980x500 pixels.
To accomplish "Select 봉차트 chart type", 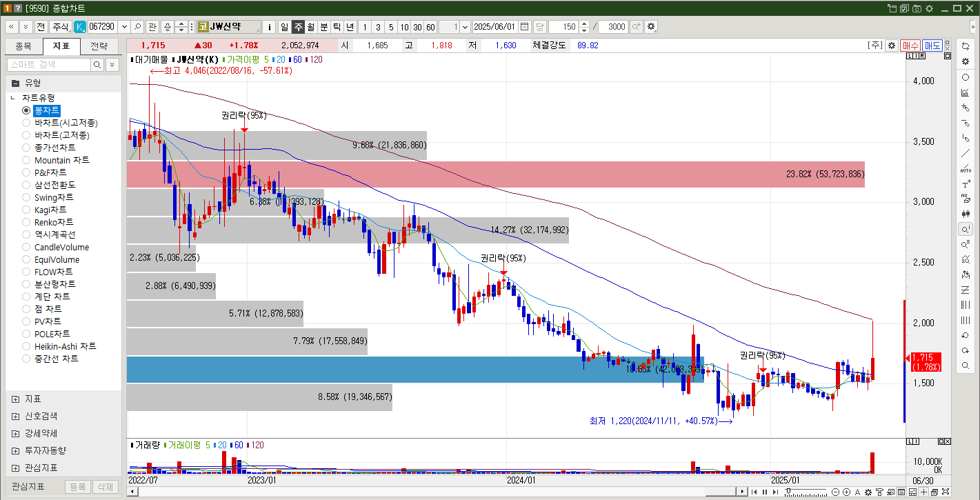I will tap(47, 110).
